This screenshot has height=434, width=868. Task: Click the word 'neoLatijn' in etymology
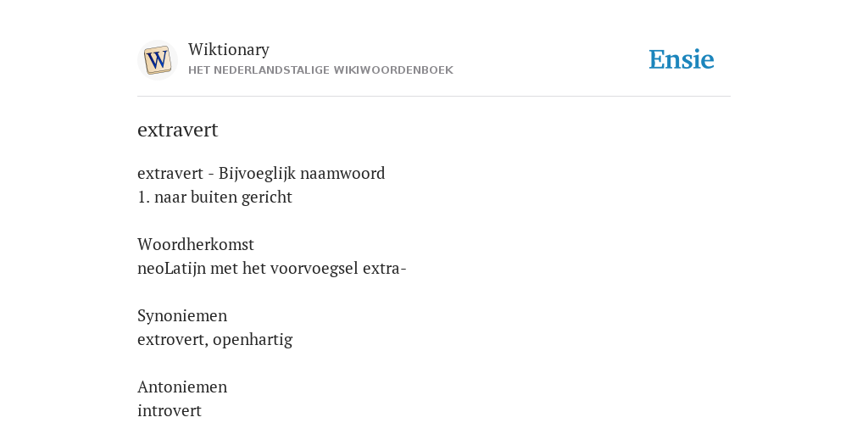coord(171,269)
